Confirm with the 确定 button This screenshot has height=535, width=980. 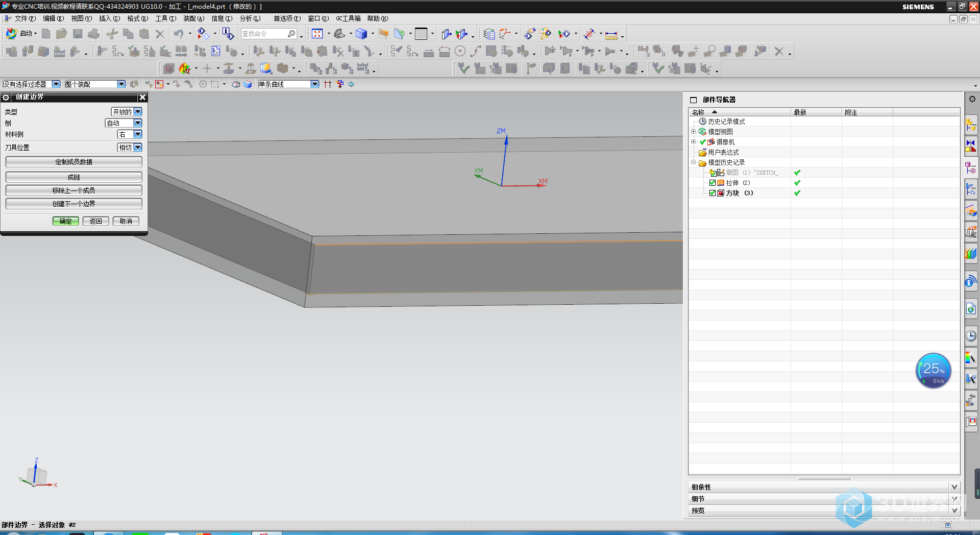65,221
